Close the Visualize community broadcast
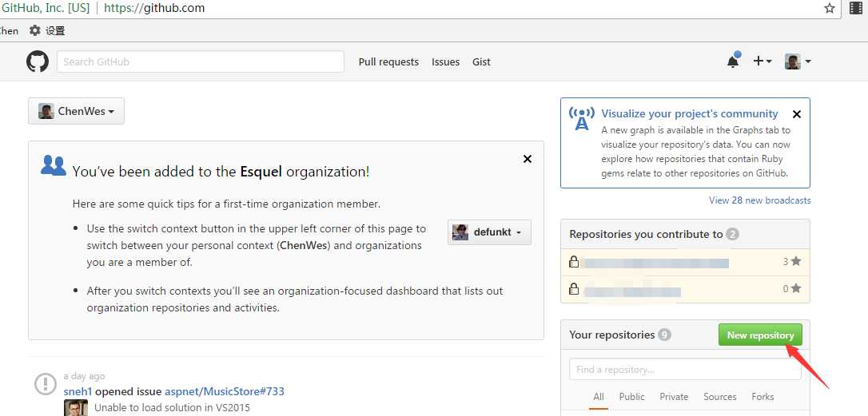This screenshot has height=416, width=868. point(797,114)
